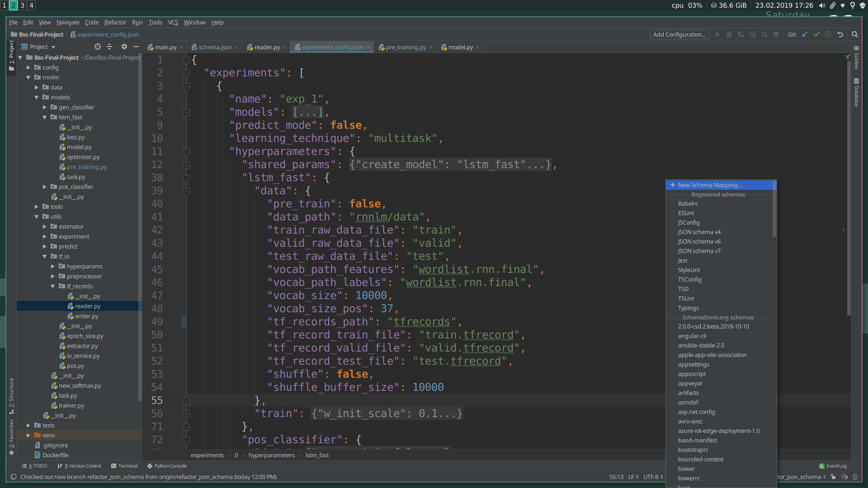Open the Refactor menu
Viewport: 868px width, 488px height.
tap(115, 22)
